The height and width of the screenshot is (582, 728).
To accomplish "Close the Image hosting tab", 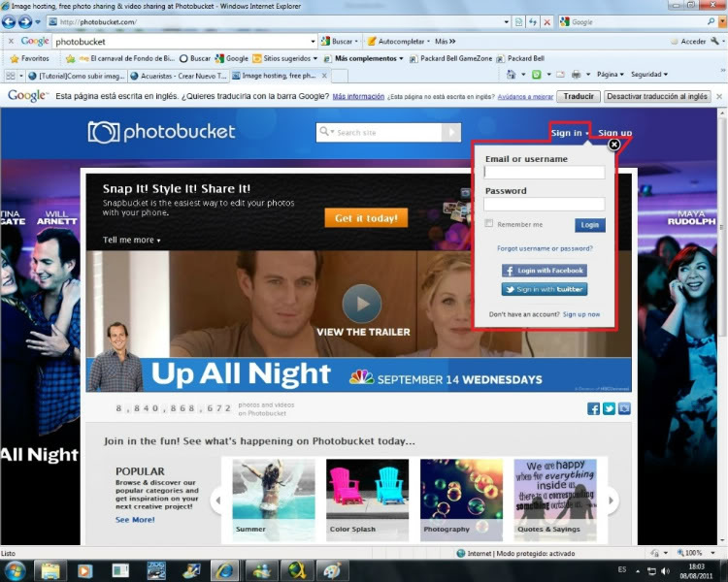I will click(x=324, y=76).
